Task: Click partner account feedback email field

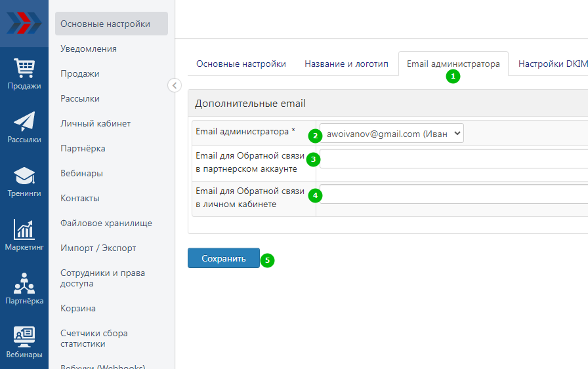Action: tap(453, 159)
